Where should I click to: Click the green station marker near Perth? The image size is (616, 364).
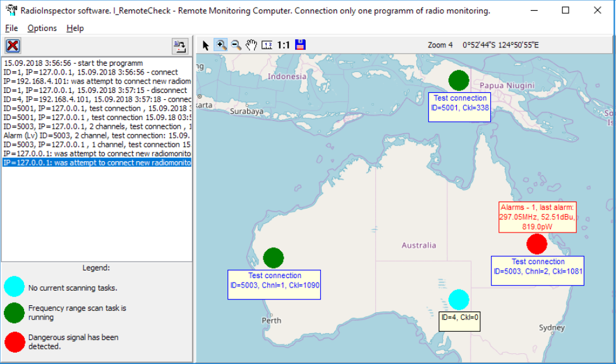(x=274, y=258)
